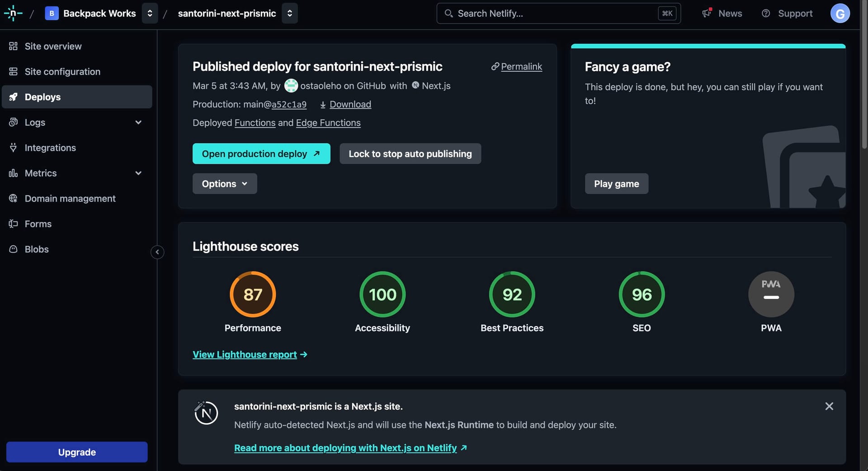Click the Netlify logo in the top-left corner

pos(13,13)
